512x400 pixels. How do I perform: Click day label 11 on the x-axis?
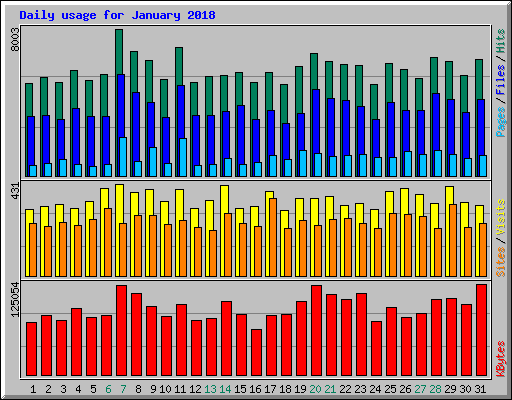[x=180, y=389]
